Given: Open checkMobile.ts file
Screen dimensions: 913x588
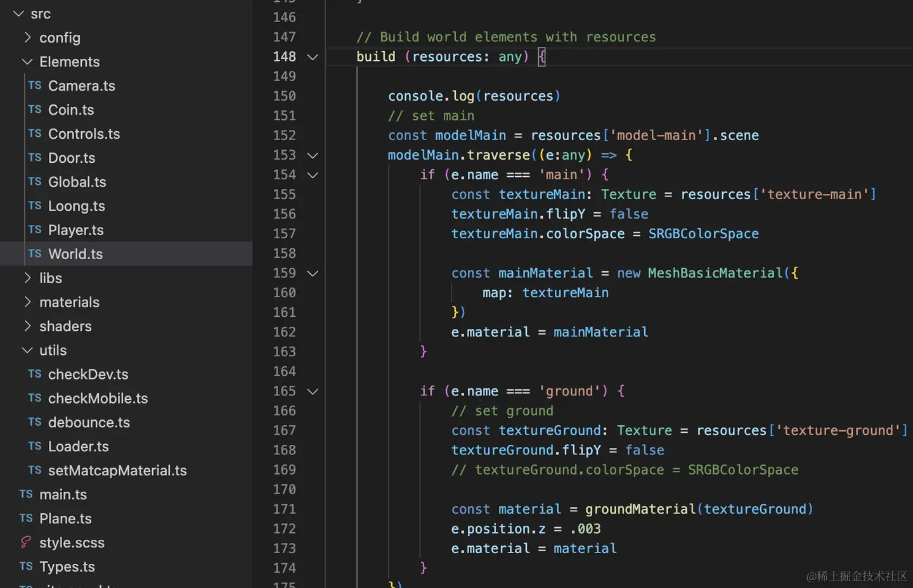Looking at the screenshot, I should (x=98, y=398).
